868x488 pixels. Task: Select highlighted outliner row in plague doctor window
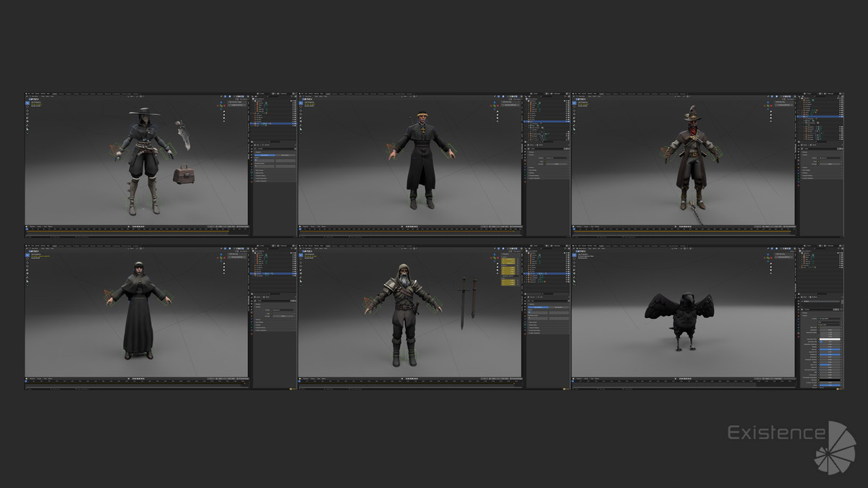(x=274, y=123)
